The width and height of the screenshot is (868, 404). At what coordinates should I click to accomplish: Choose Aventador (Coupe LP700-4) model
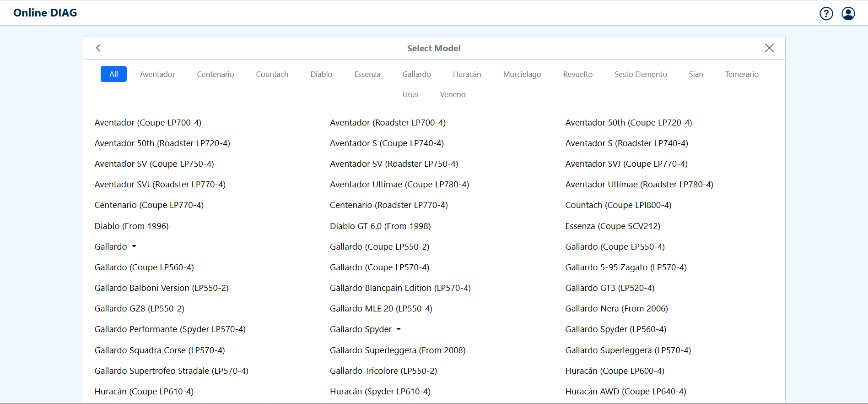pos(148,123)
